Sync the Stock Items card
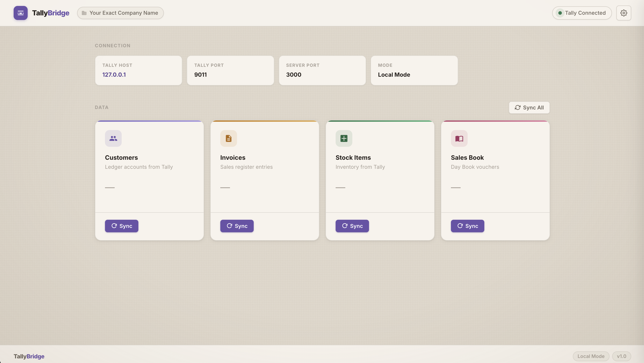 tap(352, 226)
